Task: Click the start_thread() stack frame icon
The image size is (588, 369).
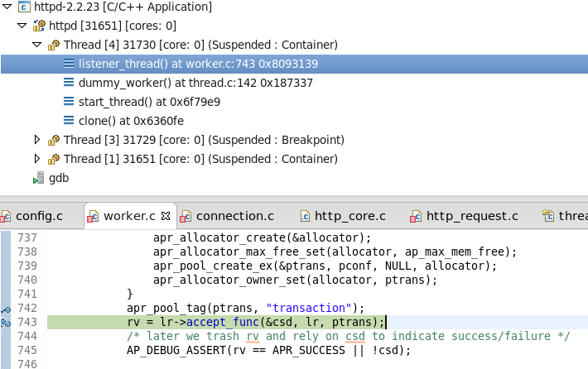Action: pyautogui.click(x=69, y=102)
